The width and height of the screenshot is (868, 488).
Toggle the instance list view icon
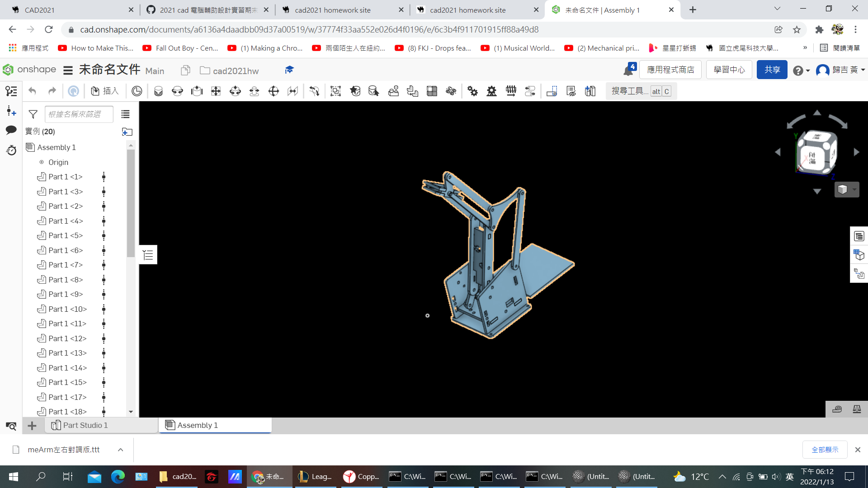125,114
